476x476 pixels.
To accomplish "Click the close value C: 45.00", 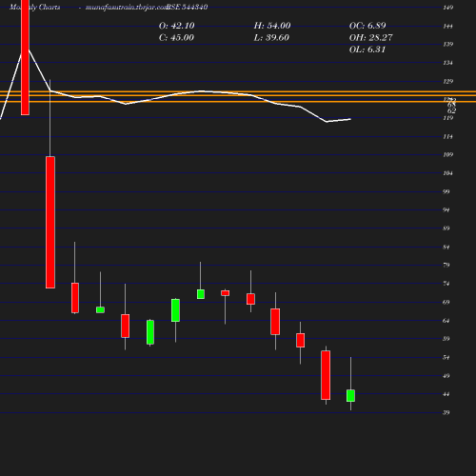I will click(176, 38).
